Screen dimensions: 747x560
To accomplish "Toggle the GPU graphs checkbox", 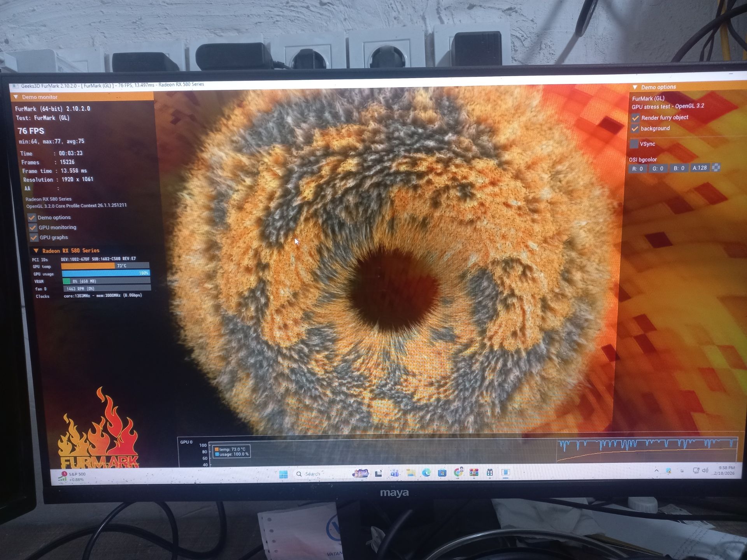I will tap(34, 238).
